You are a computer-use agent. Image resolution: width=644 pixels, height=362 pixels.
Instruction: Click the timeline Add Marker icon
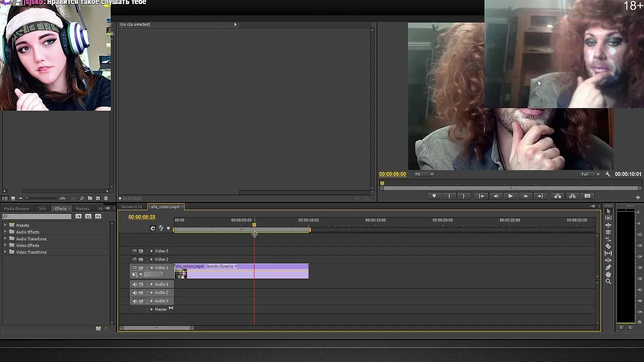click(x=168, y=228)
